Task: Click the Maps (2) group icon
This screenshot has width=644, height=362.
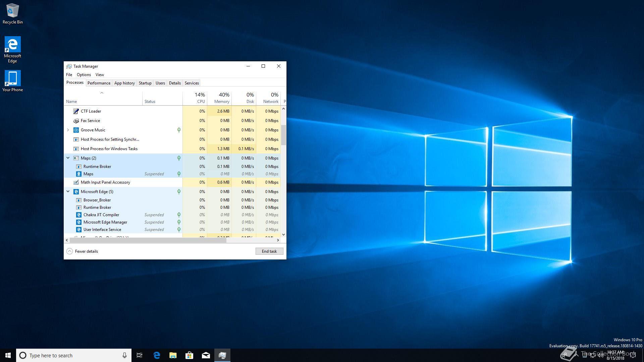Action: [x=76, y=158]
